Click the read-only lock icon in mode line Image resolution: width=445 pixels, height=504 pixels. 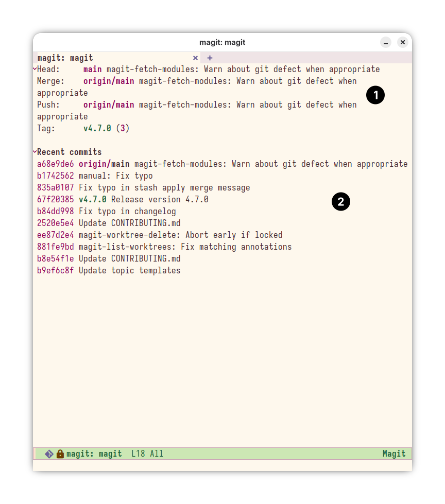pyautogui.click(x=60, y=454)
